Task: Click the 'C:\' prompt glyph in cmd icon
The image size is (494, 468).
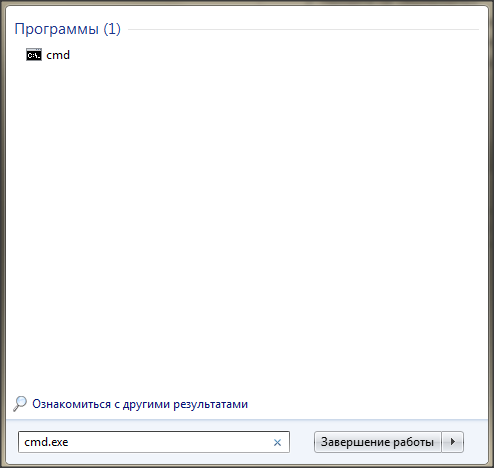Action: [34, 56]
